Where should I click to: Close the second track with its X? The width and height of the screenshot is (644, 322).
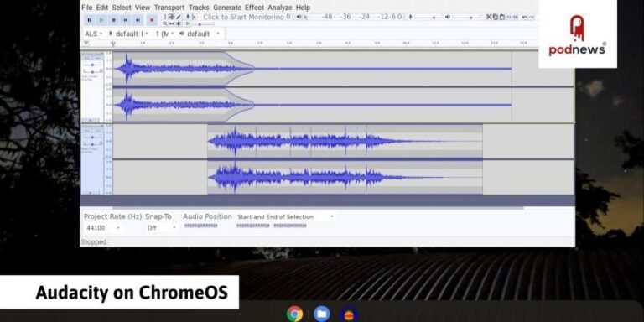83,126
